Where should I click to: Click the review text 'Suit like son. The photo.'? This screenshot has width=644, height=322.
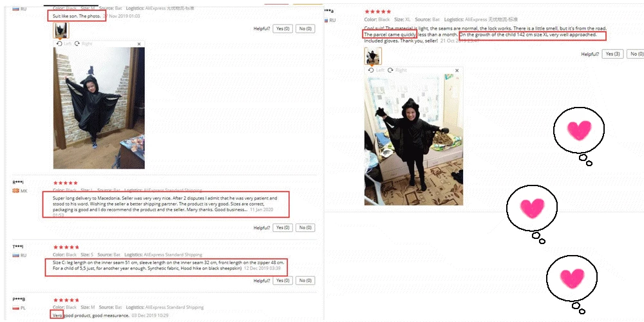coord(77,16)
